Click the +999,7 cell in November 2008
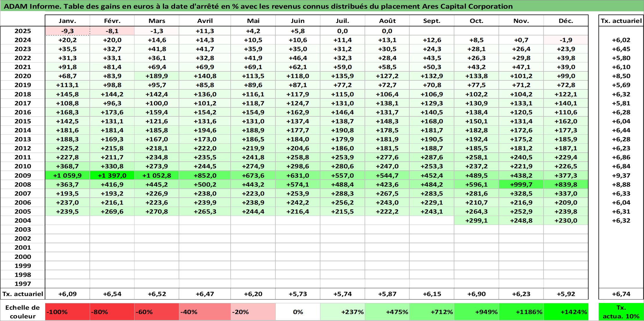The image size is (644, 321). point(521,185)
